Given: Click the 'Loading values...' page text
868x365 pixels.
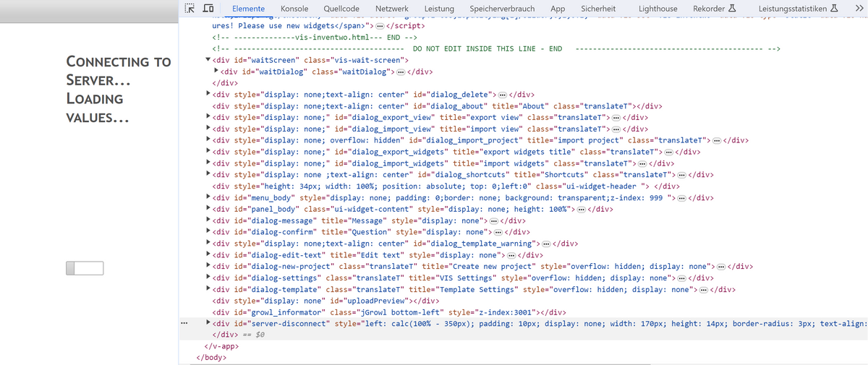Looking at the screenshot, I should coord(98,108).
